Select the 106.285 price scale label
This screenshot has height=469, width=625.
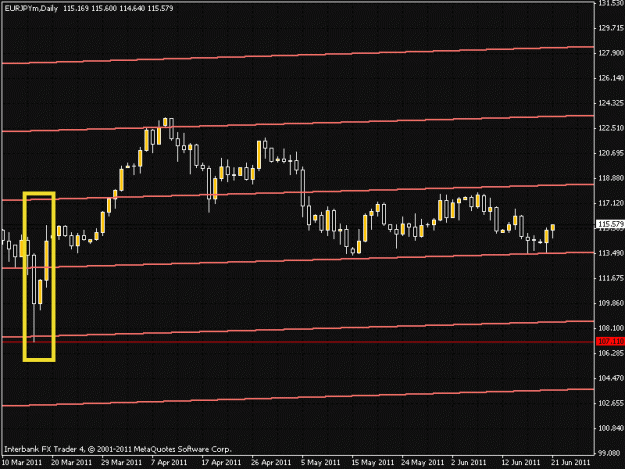(x=611, y=353)
